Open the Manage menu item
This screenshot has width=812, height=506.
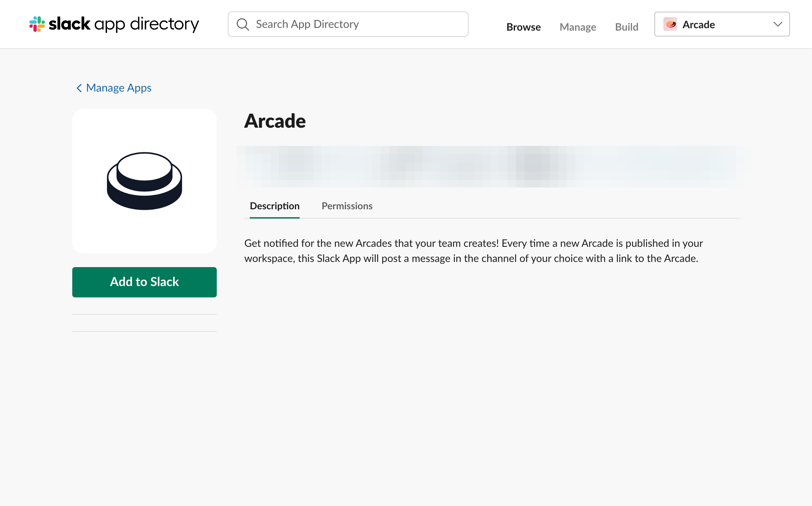(x=578, y=27)
